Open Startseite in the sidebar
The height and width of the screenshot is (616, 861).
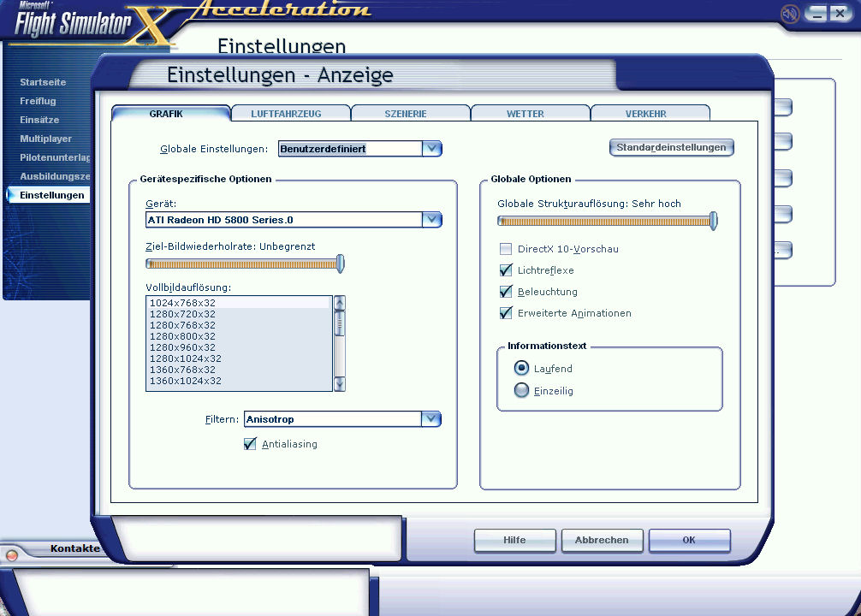click(43, 82)
